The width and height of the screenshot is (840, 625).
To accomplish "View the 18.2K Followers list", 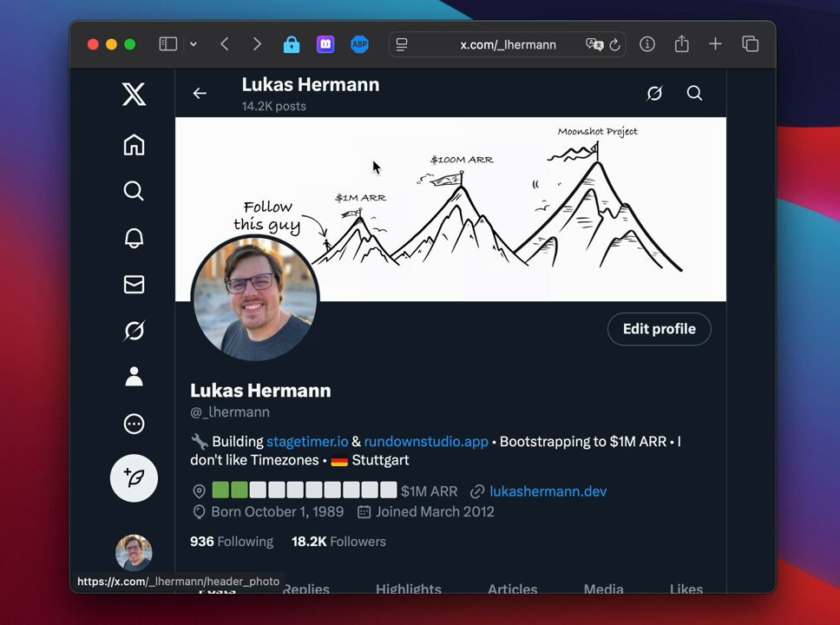I will click(x=338, y=542).
